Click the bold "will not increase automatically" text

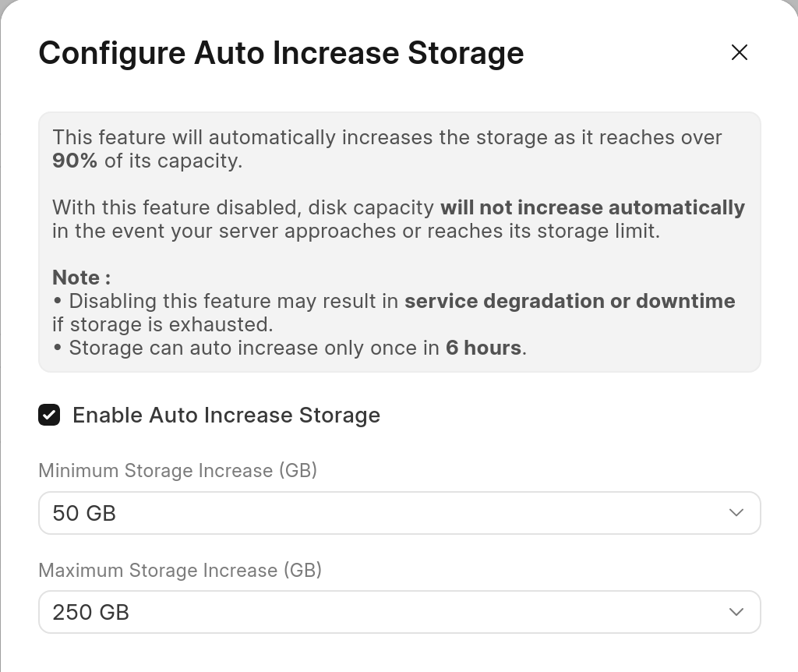coord(592,208)
